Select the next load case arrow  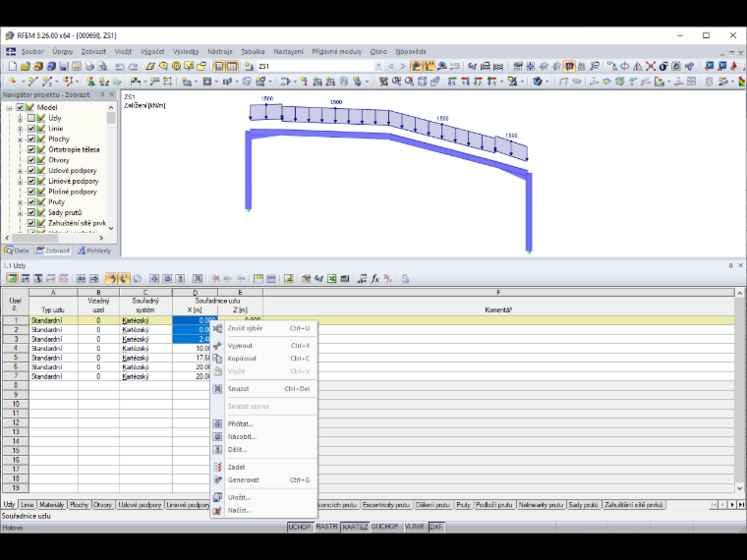(x=403, y=66)
